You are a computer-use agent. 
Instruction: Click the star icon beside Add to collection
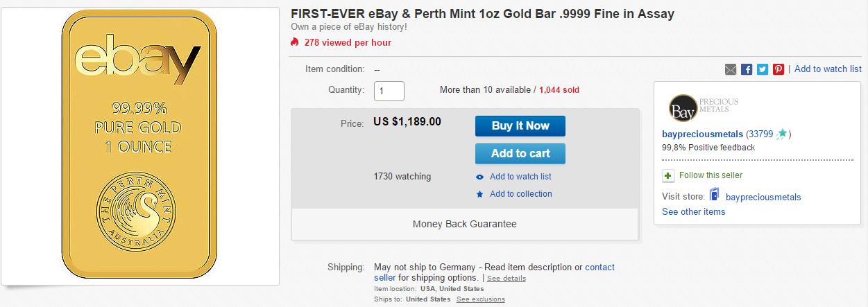click(479, 195)
